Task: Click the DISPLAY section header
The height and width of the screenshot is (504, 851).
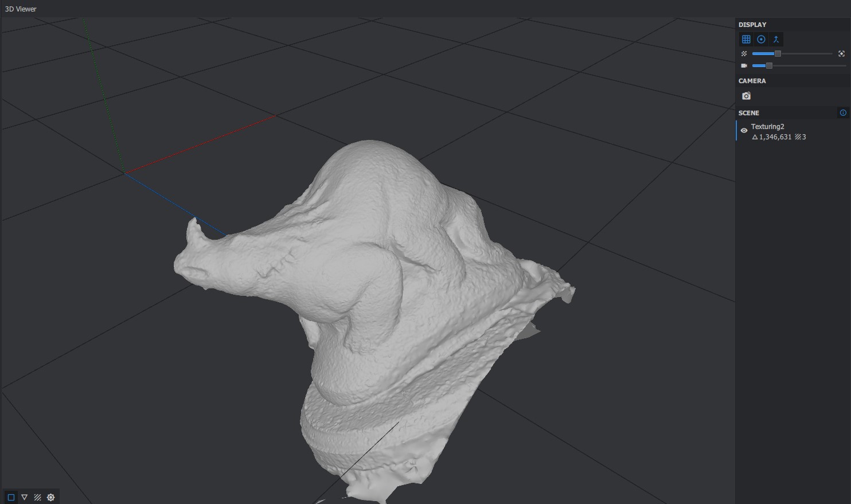Action: 752,25
